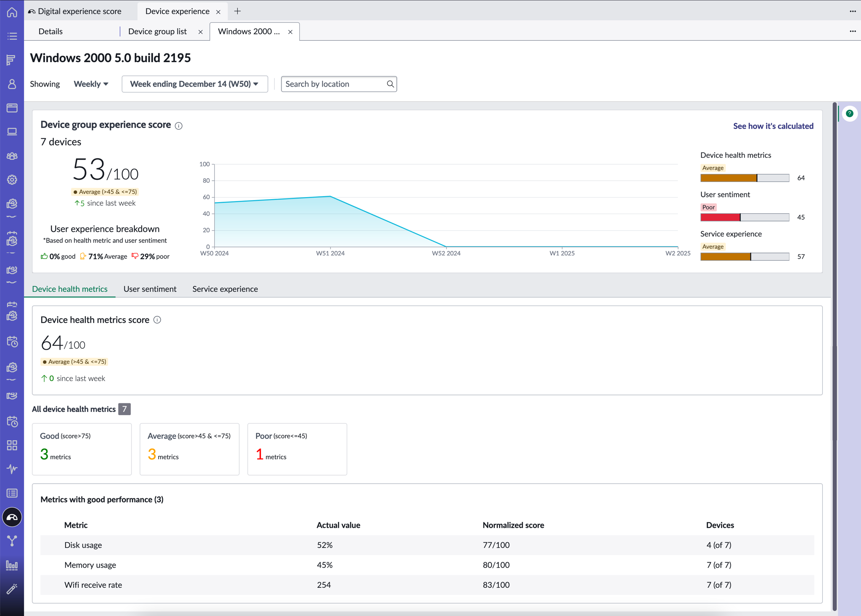Click the vertical page scrollbar
Screen dimensions: 861x616
[835, 356]
